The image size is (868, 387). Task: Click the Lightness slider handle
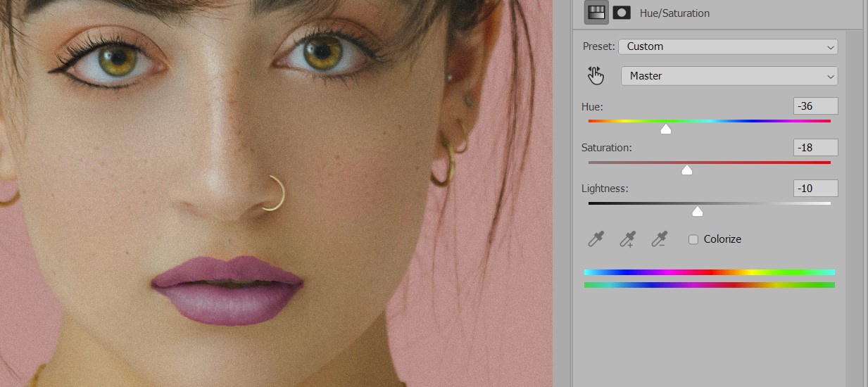pyautogui.click(x=698, y=211)
